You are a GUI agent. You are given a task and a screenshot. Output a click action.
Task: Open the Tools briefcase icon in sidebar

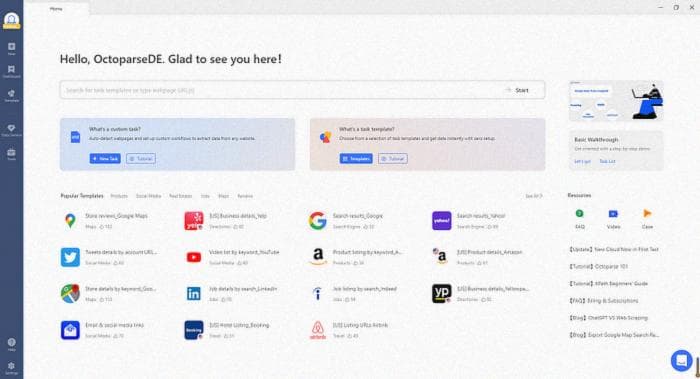(12, 152)
